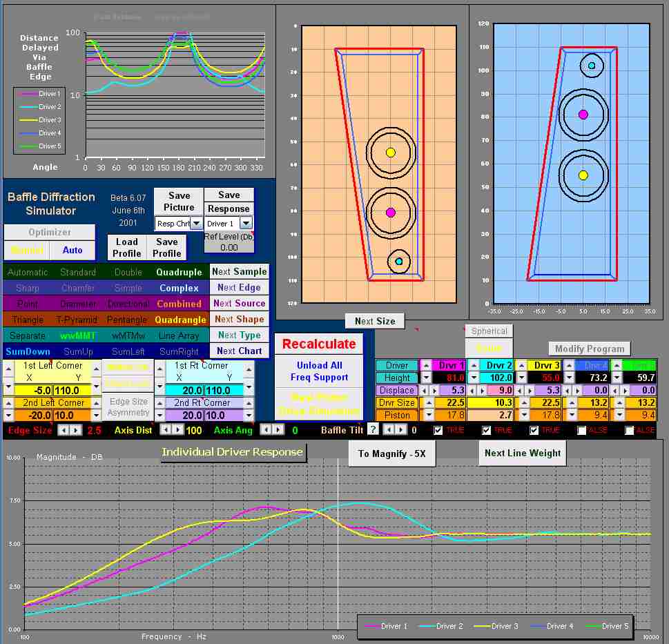
Task: Decrease Edge Size with left arrow
Action: coord(64,430)
